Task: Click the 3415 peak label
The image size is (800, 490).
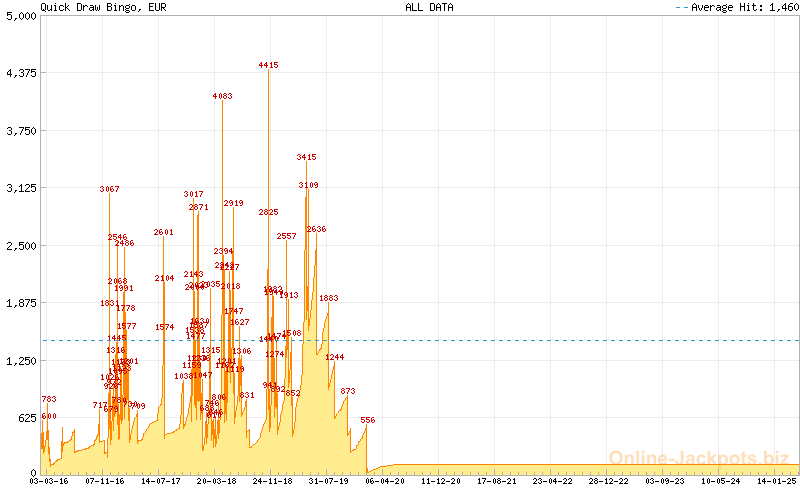Action: point(306,157)
